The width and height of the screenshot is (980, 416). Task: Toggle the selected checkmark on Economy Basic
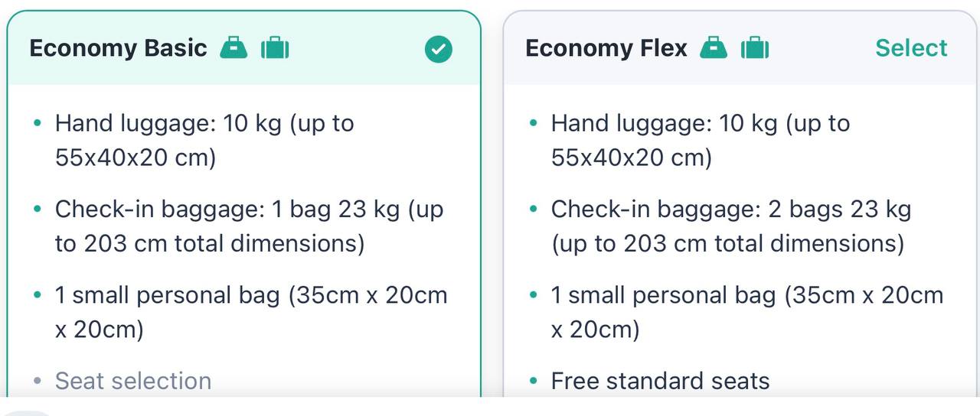pyautogui.click(x=439, y=50)
